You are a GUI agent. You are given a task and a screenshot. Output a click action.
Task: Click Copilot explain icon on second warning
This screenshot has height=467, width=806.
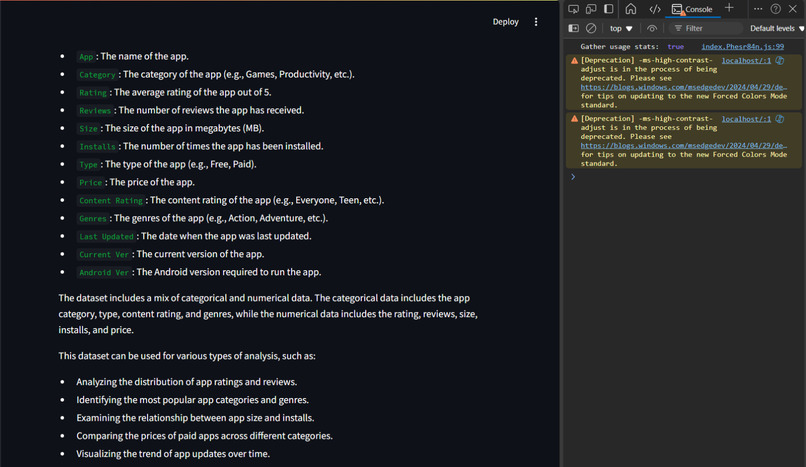pos(780,119)
